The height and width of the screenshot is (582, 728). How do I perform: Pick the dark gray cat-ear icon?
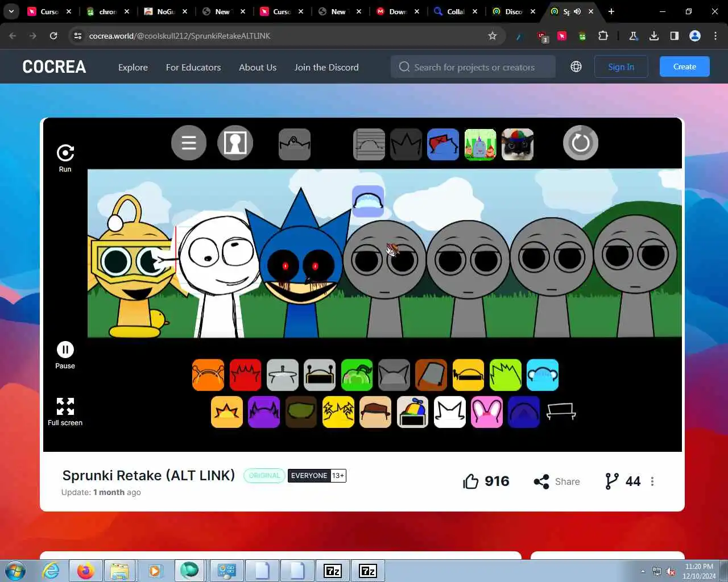click(x=394, y=375)
